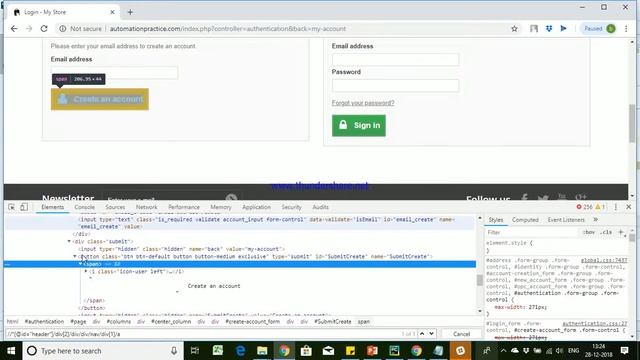Click the green Sign in button
This screenshot has height=360, width=640.
pos(359,125)
